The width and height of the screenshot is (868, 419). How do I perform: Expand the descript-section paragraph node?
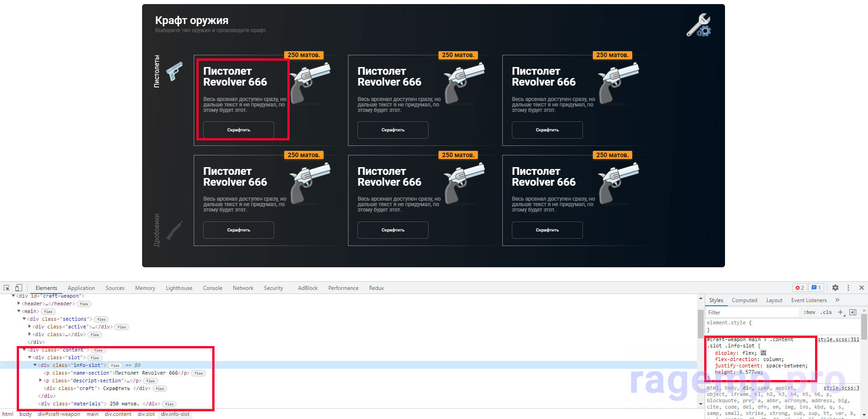pos(41,380)
